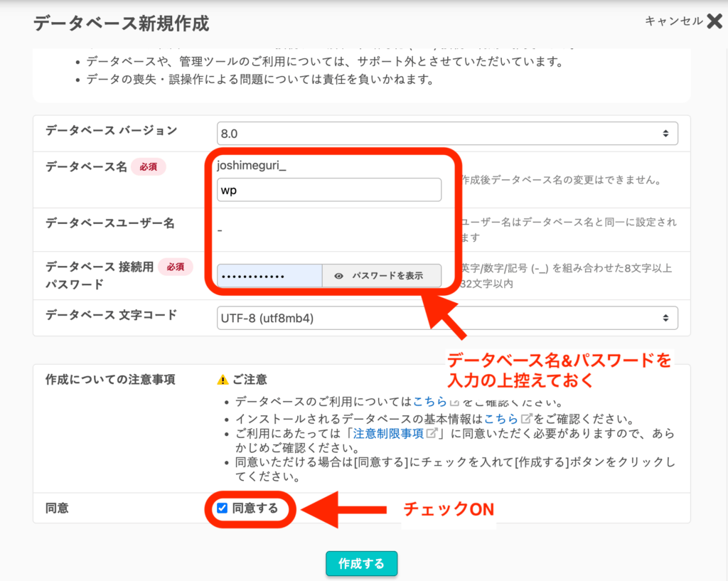Click the arrow on the 文字コード selector
Screen dimensions: 728x581
tap(665, 318)
